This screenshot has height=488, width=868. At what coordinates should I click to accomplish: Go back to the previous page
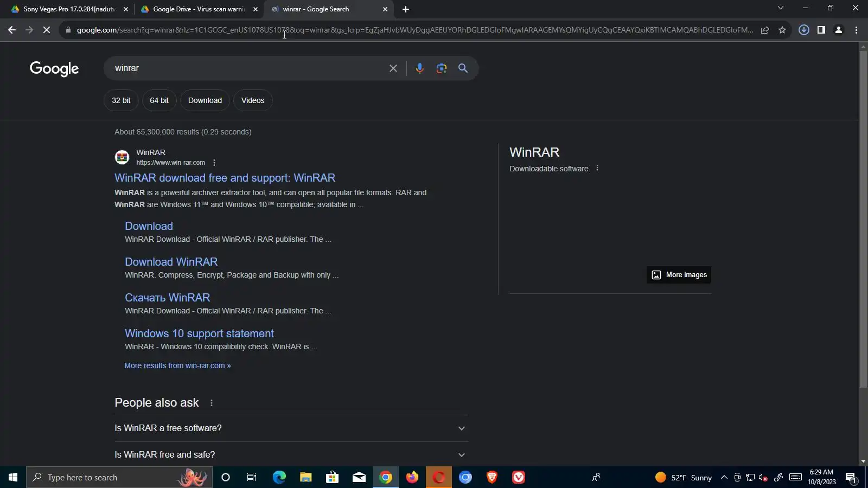click(12, 30)
